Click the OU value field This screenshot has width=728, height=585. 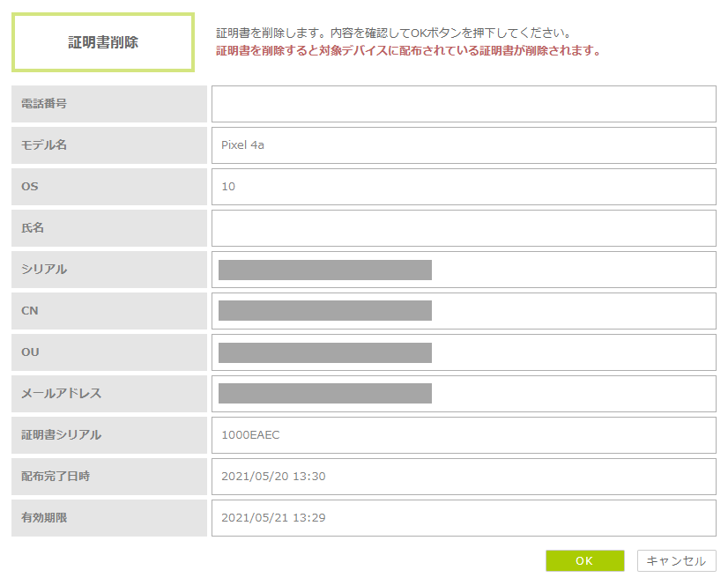(x=464, y=352)
